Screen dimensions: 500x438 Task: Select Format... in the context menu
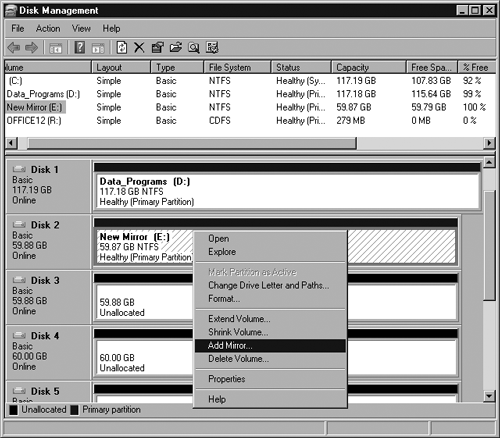(270, 299)
